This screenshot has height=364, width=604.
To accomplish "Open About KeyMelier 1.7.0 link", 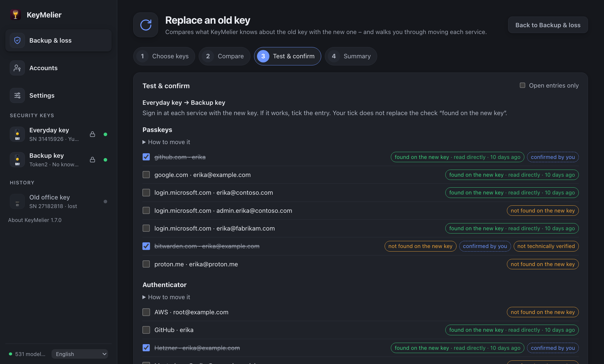I will [x=35, y=220].
